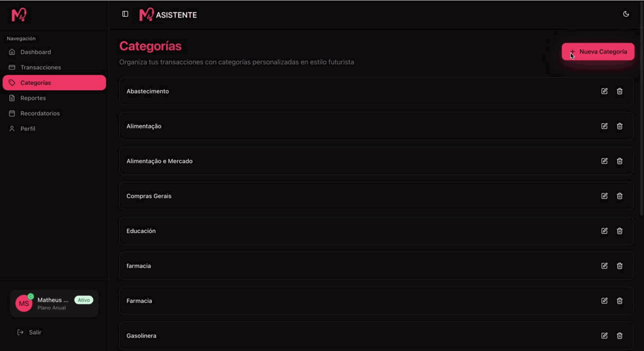Go to Transacciones in the sidebar
Screen dimensions: 644x351
tap(40, 67)
